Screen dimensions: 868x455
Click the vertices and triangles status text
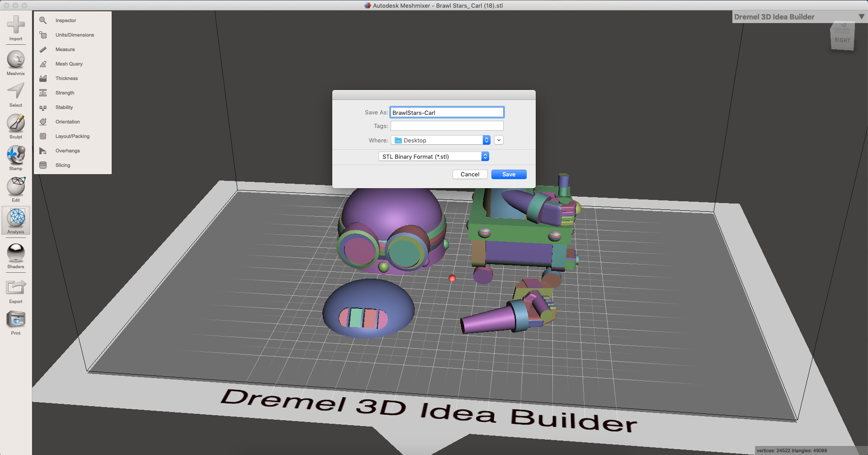[792, 450]
